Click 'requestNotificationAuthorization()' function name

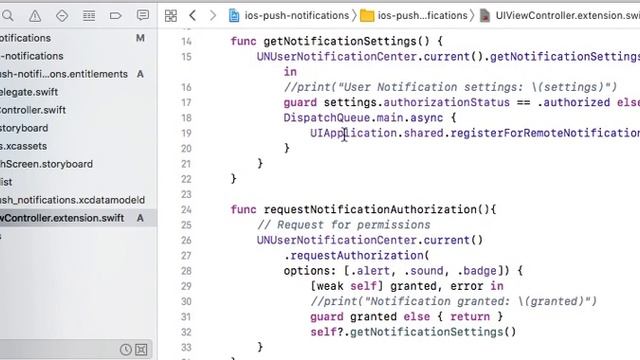pyautogui.click(x=376, y=210)
